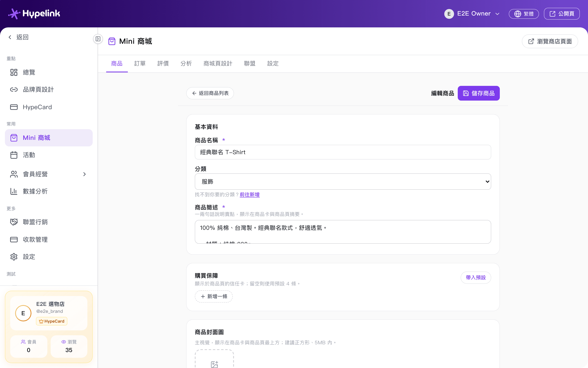The height and width of the screenshot is (368, 588).
Task: Click the Mini 商城 header bag icon
Action: pos(112,41)
